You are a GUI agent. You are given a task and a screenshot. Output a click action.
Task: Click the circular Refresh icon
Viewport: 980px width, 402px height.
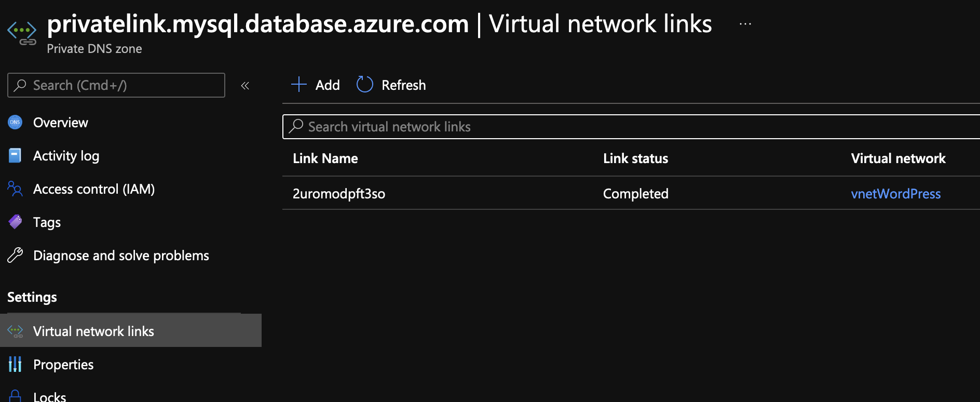tap(365, 84)
